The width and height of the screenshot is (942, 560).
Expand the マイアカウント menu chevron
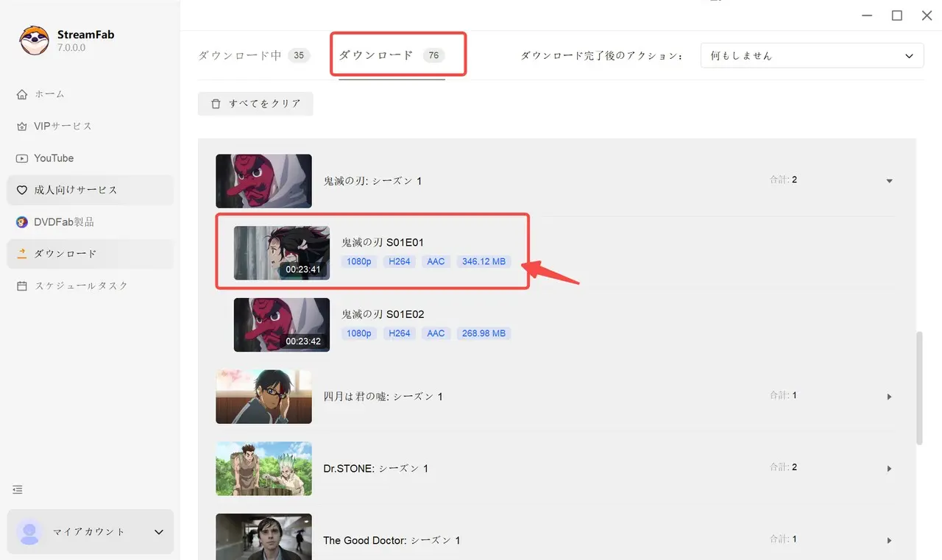(x=159, y=532)
